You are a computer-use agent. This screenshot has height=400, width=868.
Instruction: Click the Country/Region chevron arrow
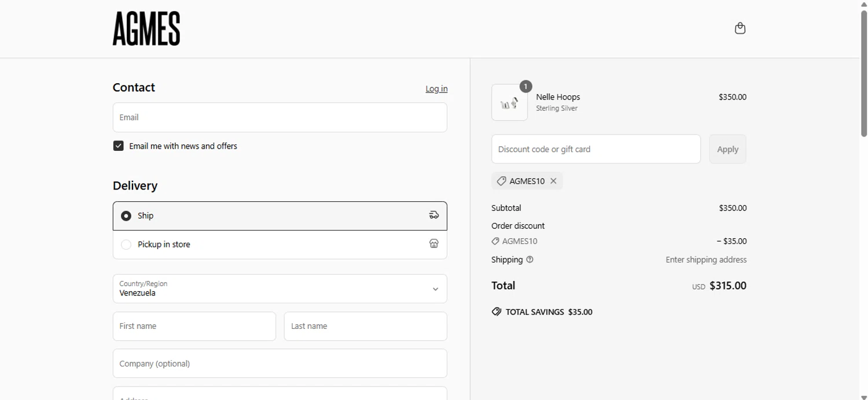[x=435, y=289]
